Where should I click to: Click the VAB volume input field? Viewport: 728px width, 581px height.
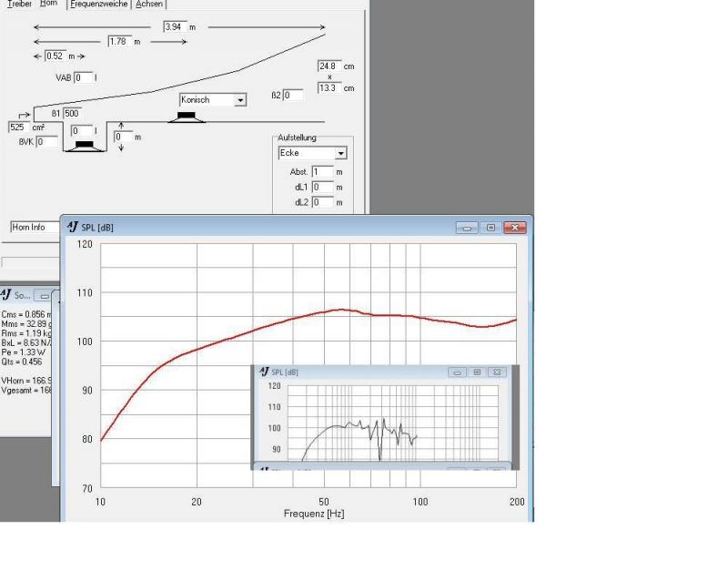coord(84,77)
